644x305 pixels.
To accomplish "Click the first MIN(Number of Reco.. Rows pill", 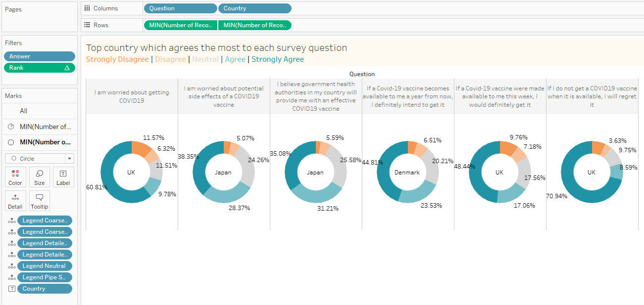I will pyautogui.click(x=180, y=25).
